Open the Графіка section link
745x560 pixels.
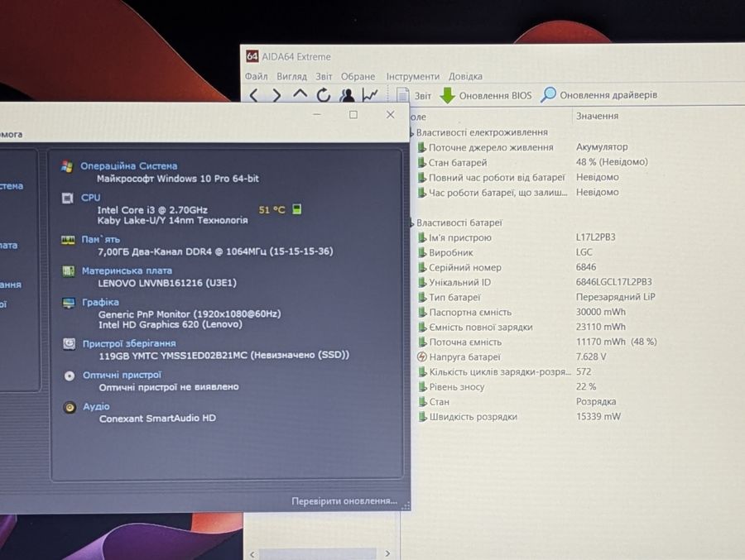[100, 302]
